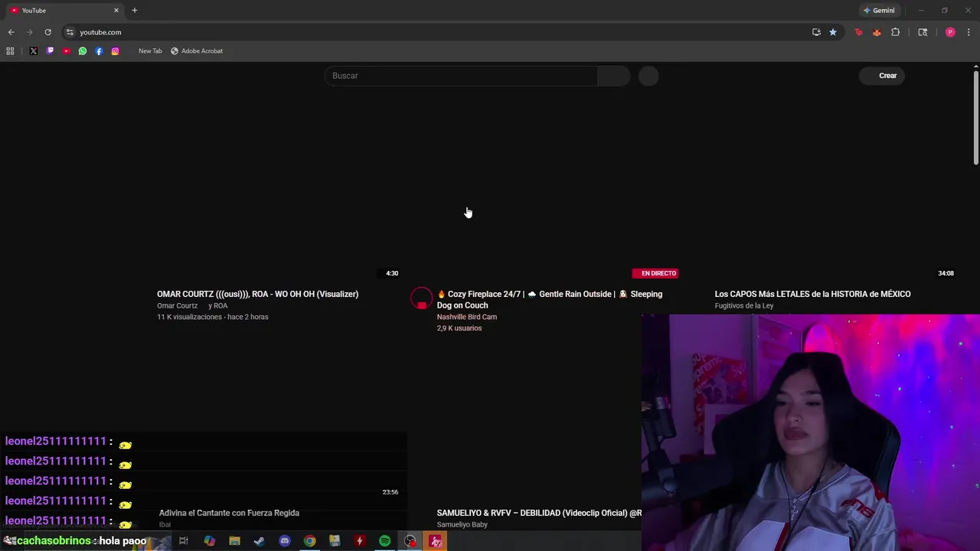Open Fugitivos de la Ley channel
Screen dimensions: 980x551
[x=744, y=305]
